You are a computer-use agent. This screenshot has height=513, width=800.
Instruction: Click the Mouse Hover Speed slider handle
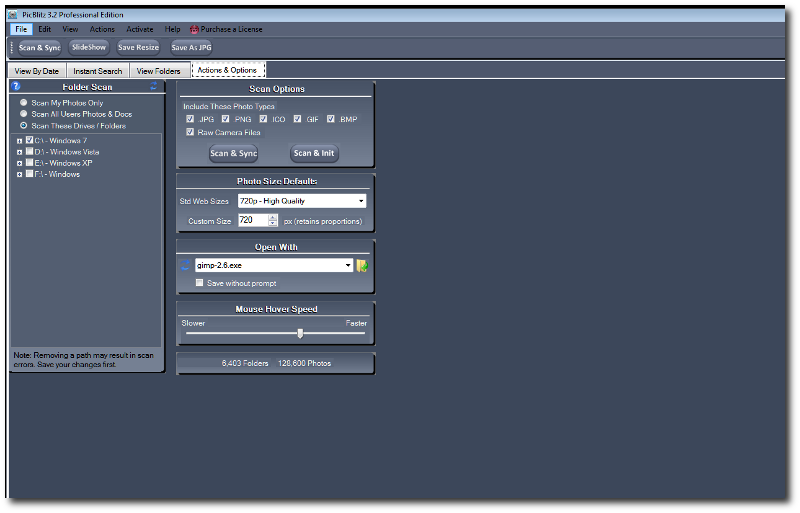point(300,333)
